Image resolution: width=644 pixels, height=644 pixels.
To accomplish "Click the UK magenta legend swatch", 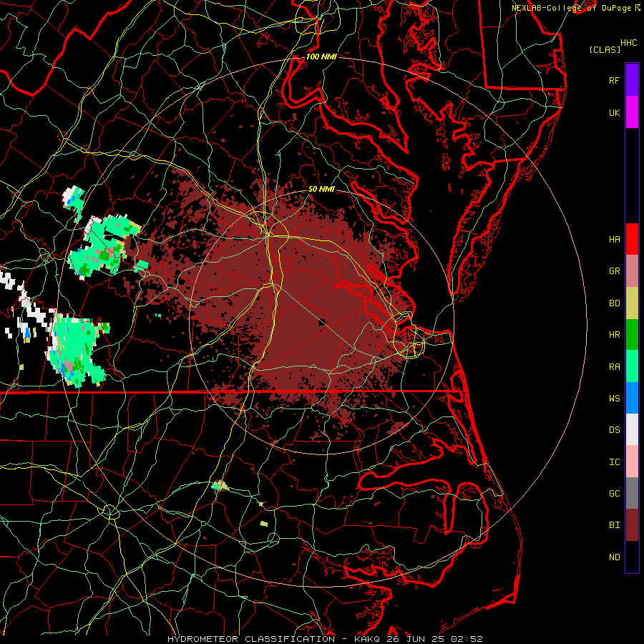I will click(x=632, y=112).
